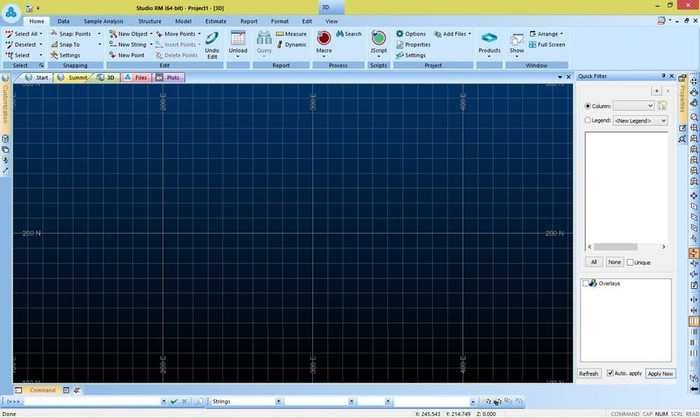Image resolution: width=700 pixels, height=418 pixels.
Task: Click the Products icon
Action: (x=489, y=38)
